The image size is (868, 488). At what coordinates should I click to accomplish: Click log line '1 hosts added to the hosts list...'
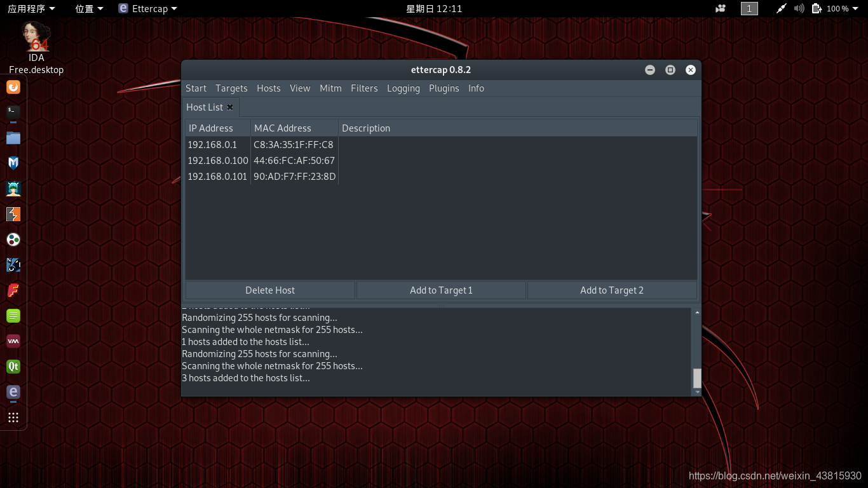point(245,342)
